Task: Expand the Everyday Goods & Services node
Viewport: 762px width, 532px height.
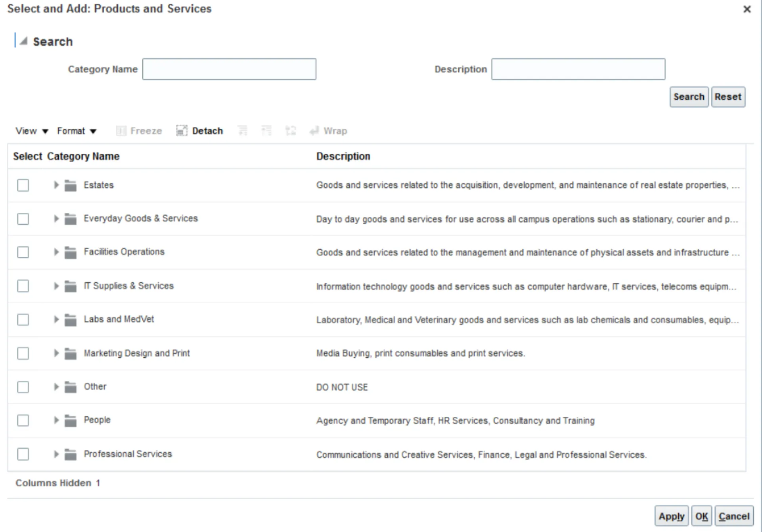Action: (56, 219)
